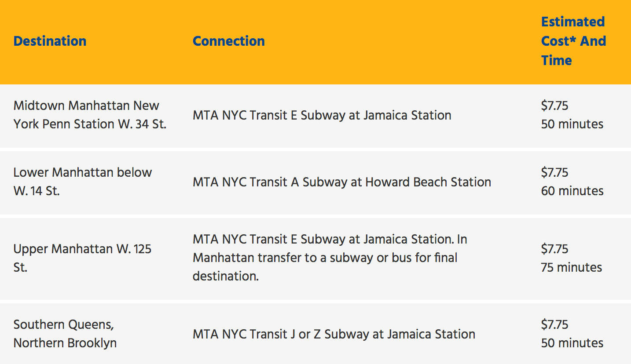Click the Destination column header
Screen dimensions: 631x364
50,41
